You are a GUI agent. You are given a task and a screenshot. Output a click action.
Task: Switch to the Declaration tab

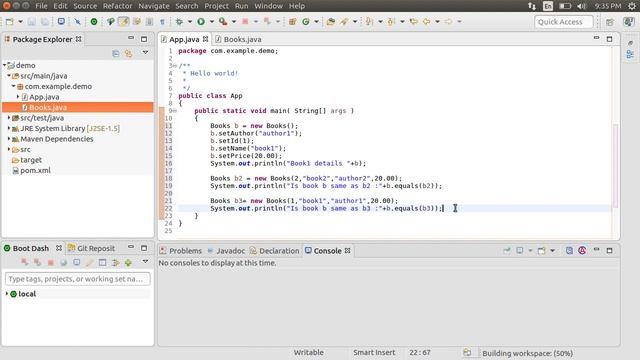(275, 251)
